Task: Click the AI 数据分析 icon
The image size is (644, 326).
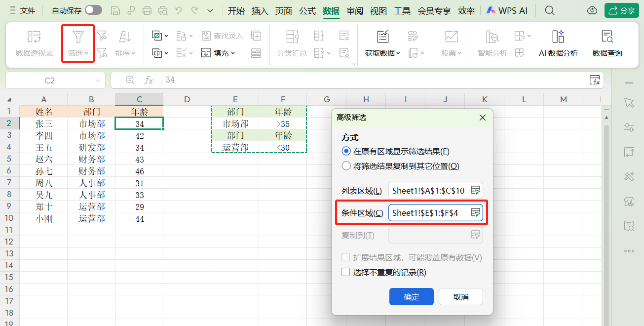Action: pyautogui.click(x=558, y=37)
